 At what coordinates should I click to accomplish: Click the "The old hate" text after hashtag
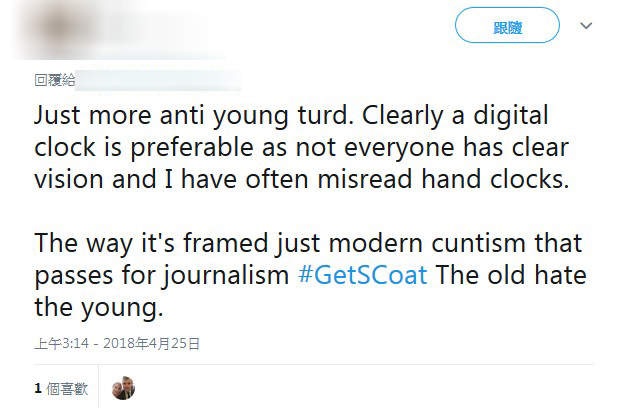pyautogui.click(x=510, y=275)
